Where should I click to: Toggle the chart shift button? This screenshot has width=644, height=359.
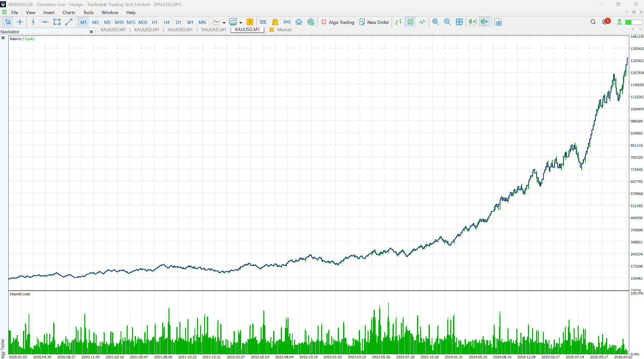[x=485, y=22]
